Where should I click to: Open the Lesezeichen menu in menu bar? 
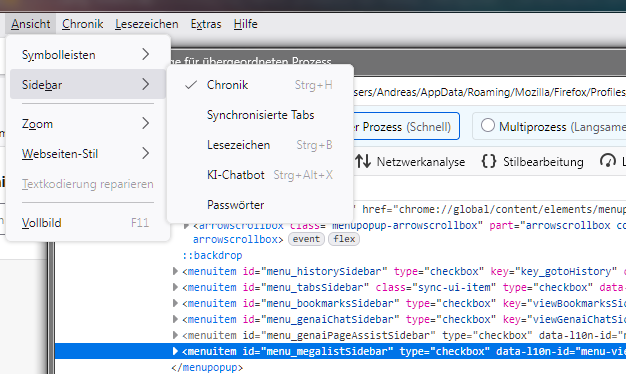pos(147,24)
